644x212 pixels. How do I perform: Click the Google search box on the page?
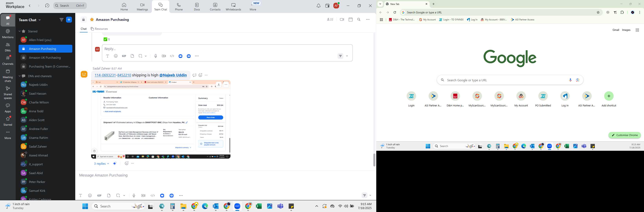point(510,80)
